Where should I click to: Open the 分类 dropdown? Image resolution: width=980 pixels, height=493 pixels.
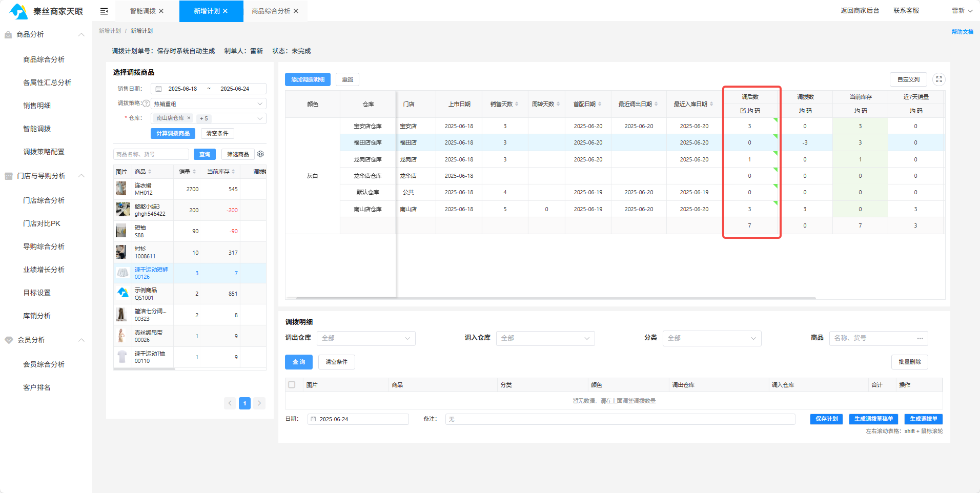click(712, 338)
